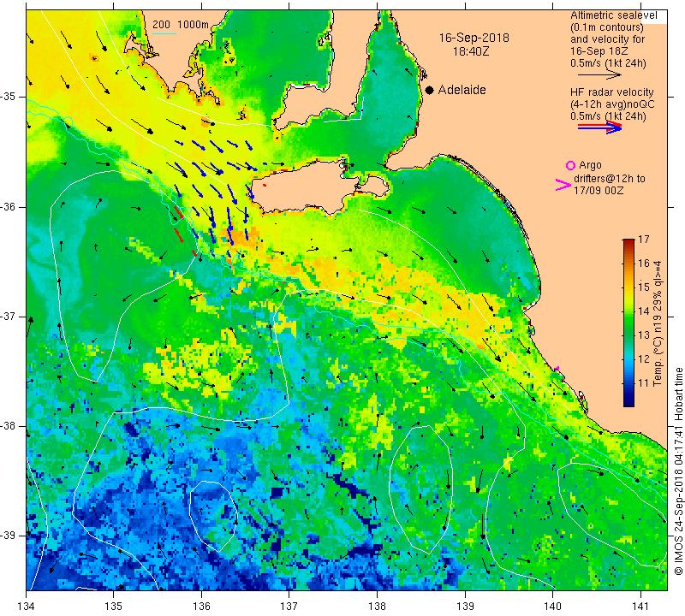Screen dimensions: 685x616
Task: Click the 17 label on temperature scale
Action: point(644,240)
